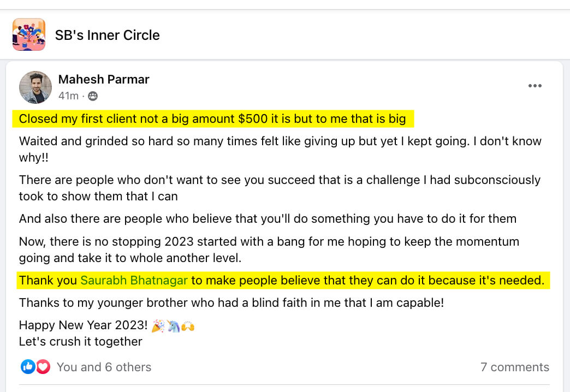
Task: Click the group audience icon beside timestamp
Action: tap(92, 96)
